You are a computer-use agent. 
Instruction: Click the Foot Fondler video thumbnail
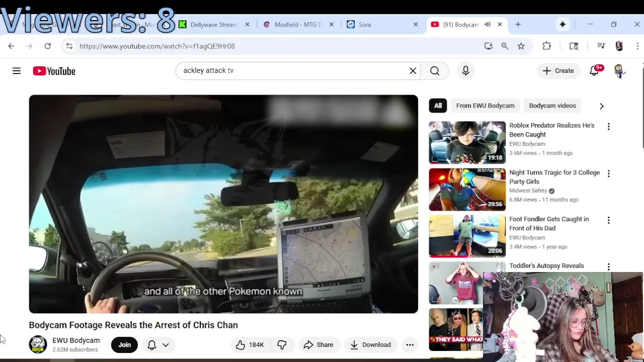[x=467, y=236]
